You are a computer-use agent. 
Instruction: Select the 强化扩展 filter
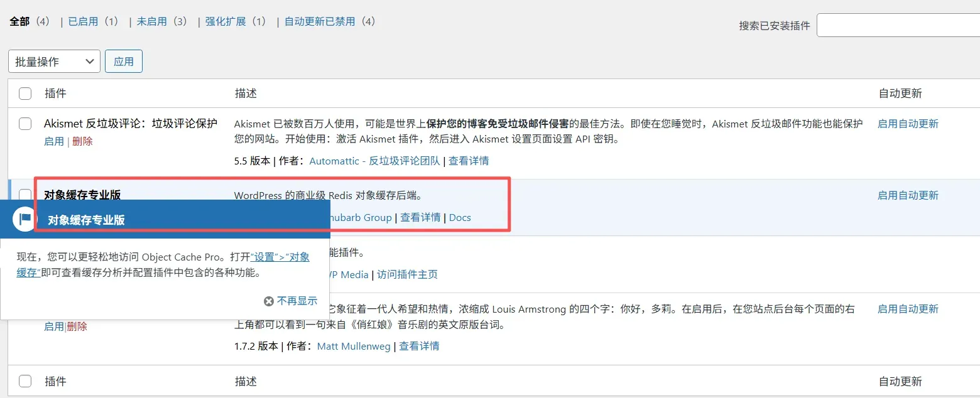225,21
